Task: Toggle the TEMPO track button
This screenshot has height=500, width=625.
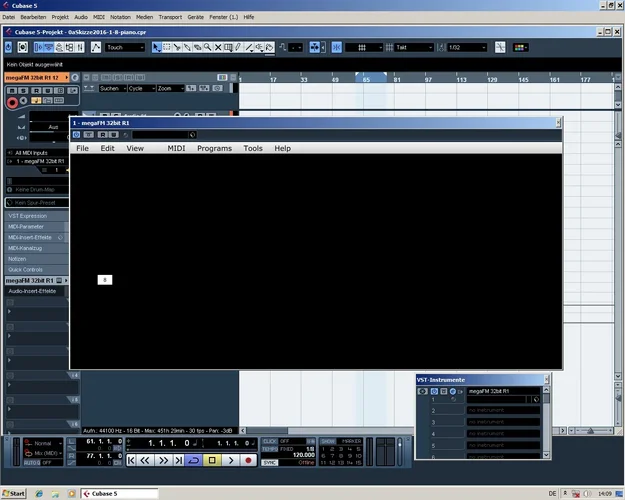Action: [270, 449]
